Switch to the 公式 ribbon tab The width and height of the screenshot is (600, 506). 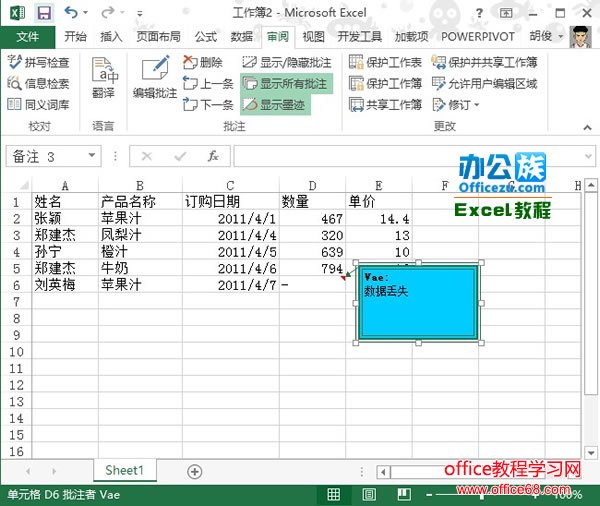pyautogui.click(x=206, y=37)
